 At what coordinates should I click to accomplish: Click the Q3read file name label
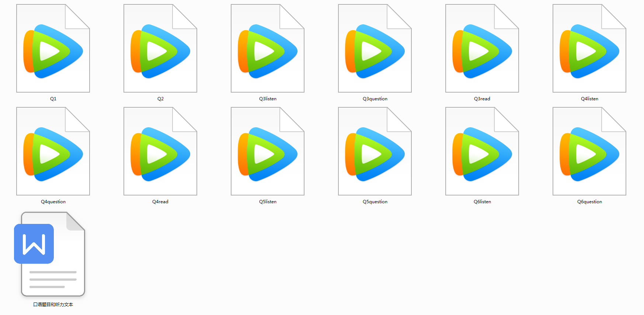[x=482, y=99]
